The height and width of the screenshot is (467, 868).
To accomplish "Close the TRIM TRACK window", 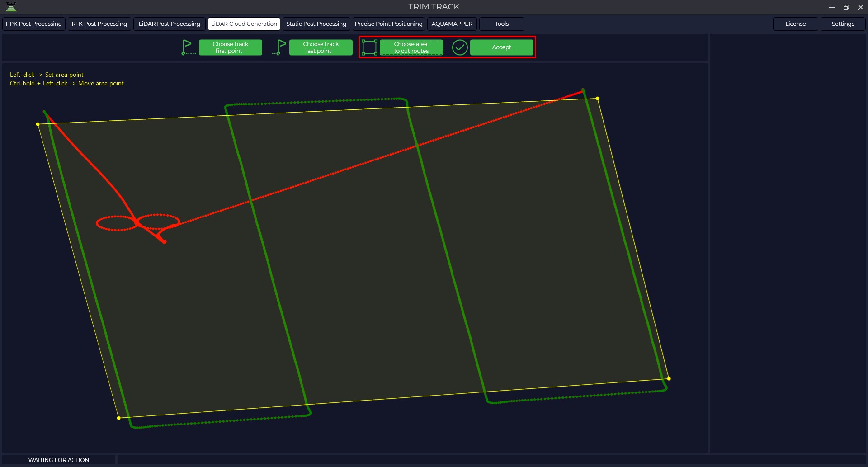I will [861, 7].
